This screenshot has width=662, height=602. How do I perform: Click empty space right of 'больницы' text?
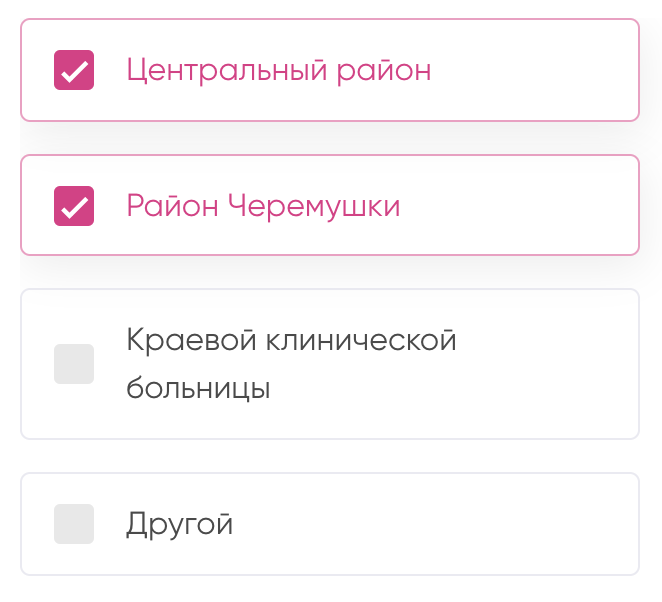coord(450,388)
